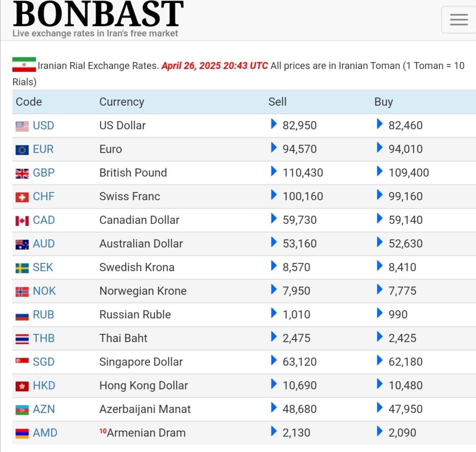Click the blue arrow beside USD sell 82,950
Screen dimensions: 476x452
274,124
